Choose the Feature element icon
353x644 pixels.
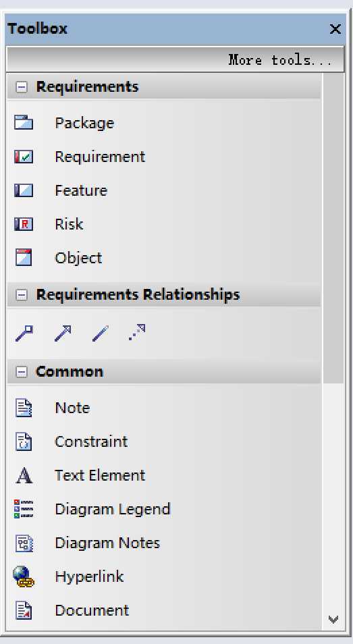click(x=24, y=190)
